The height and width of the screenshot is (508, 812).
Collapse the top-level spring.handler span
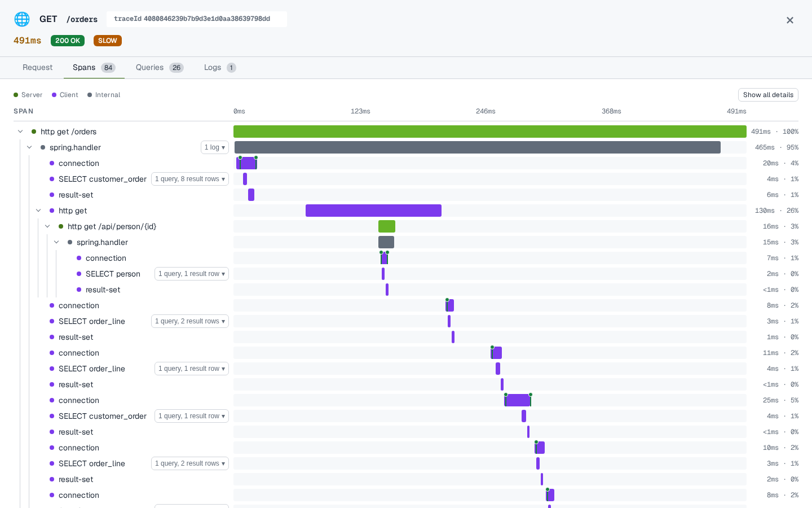pyautogui.click(x=29, y=147)
